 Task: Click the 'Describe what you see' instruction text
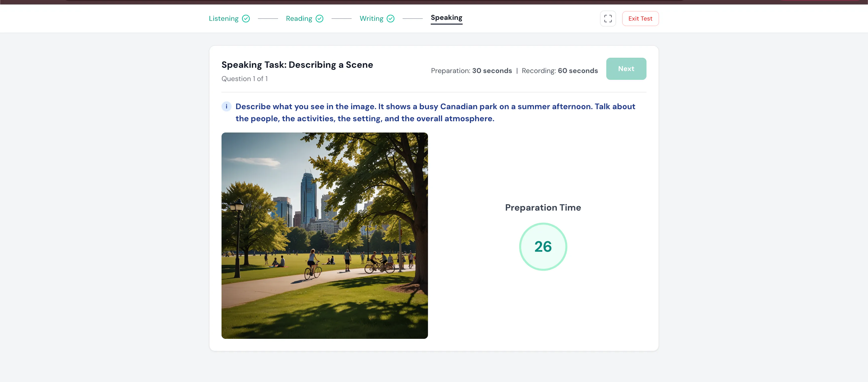click(x=435, y=112)
